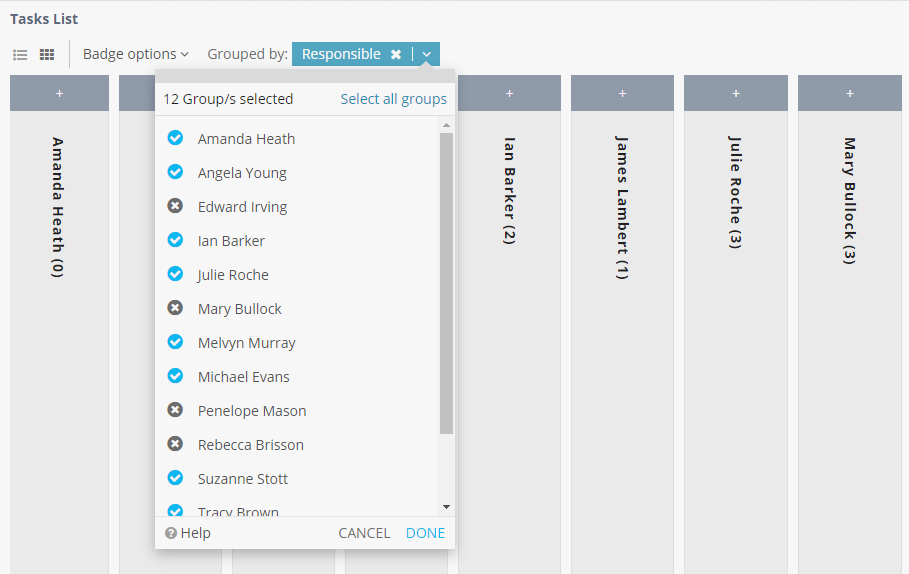
Task: Add task in Ian Barker column
Action: pos(509,93)
